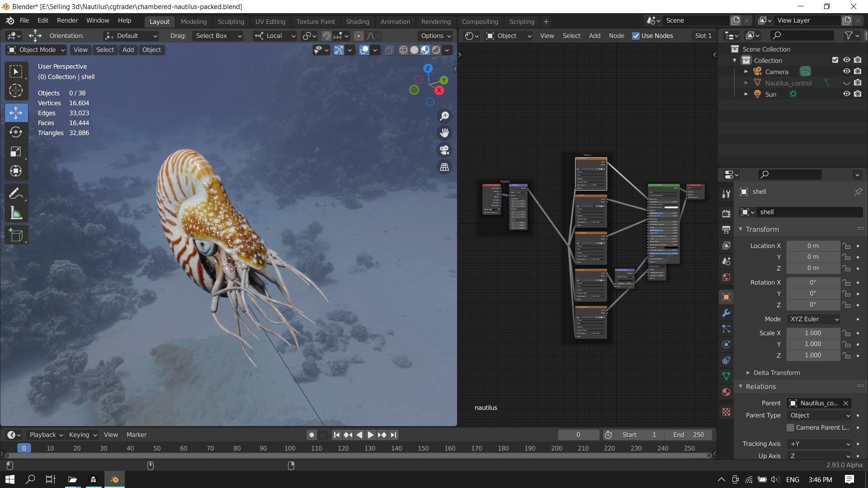
Task: Click the current frame number field
Action: (x=578, y=435)
